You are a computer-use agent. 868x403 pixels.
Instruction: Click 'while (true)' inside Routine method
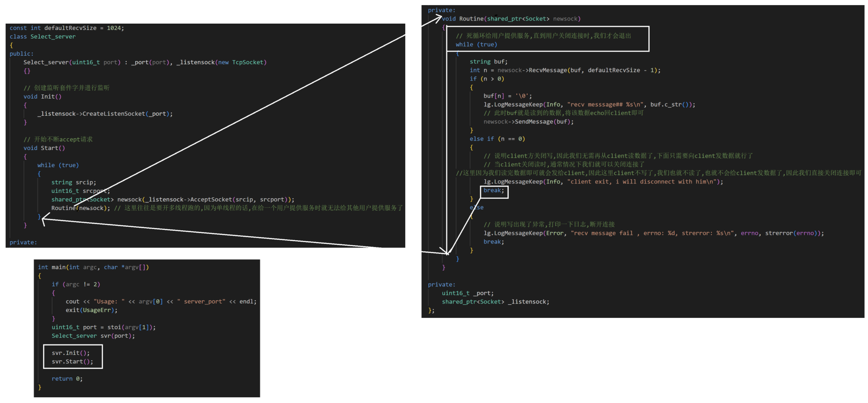click(477, 44)
